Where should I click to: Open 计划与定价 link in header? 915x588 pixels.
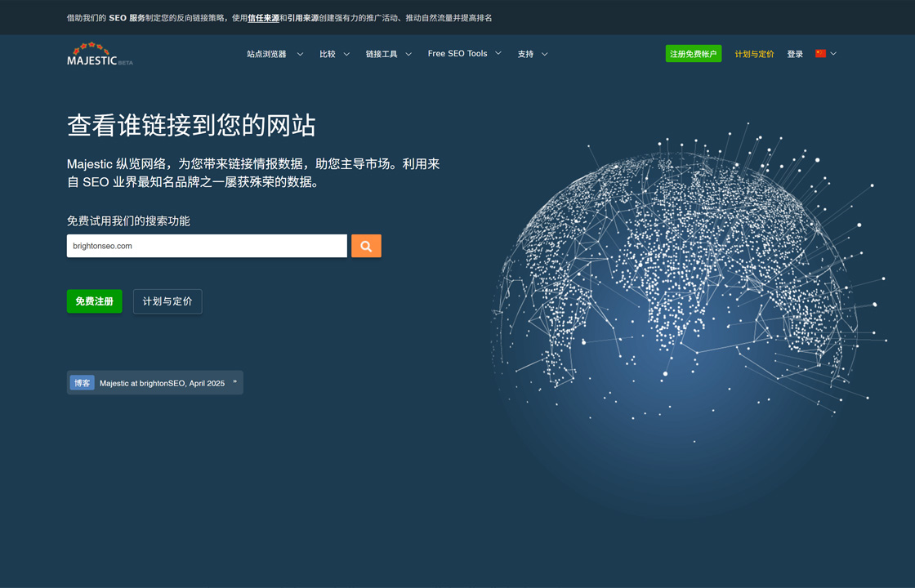click(x=755, y=54)
